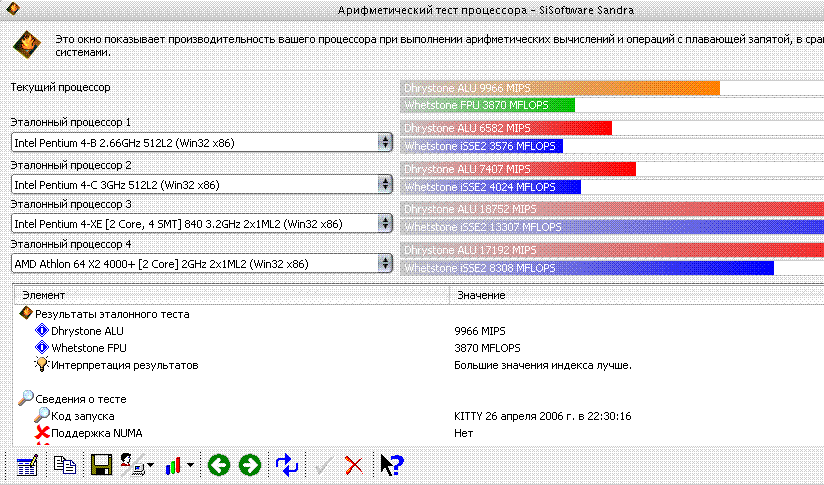
Task: Click the Sandra icon at Результаты эталонного теста
Action: pos(26,313)
